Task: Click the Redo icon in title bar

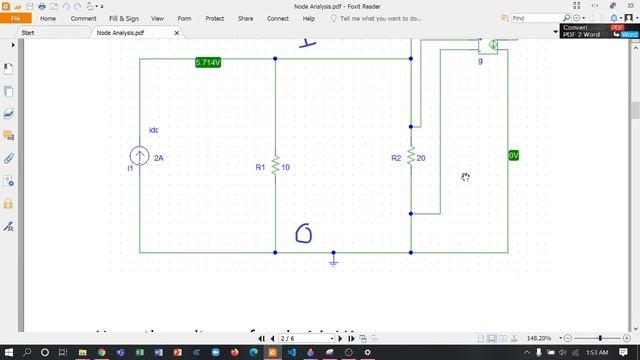Action: (78, 7)
